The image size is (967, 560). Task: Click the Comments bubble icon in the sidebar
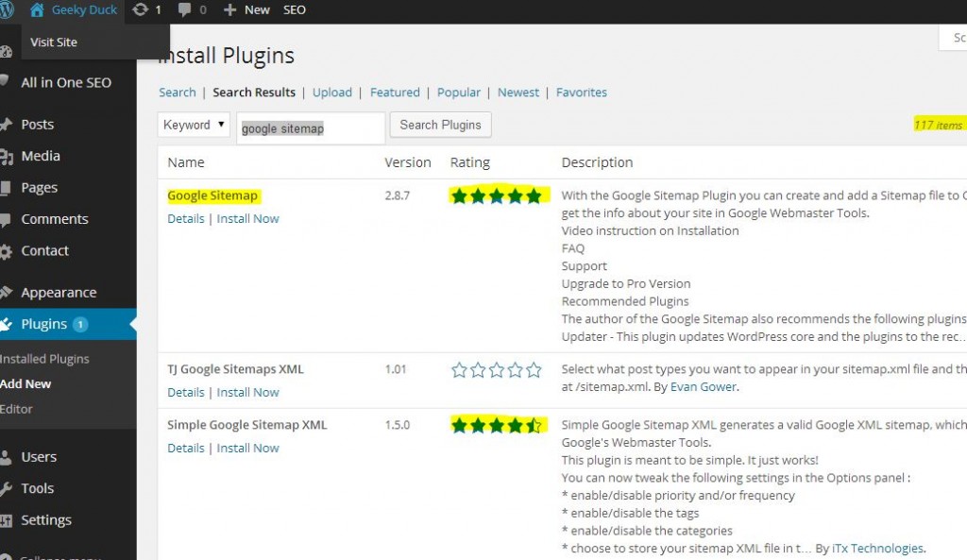6,219
